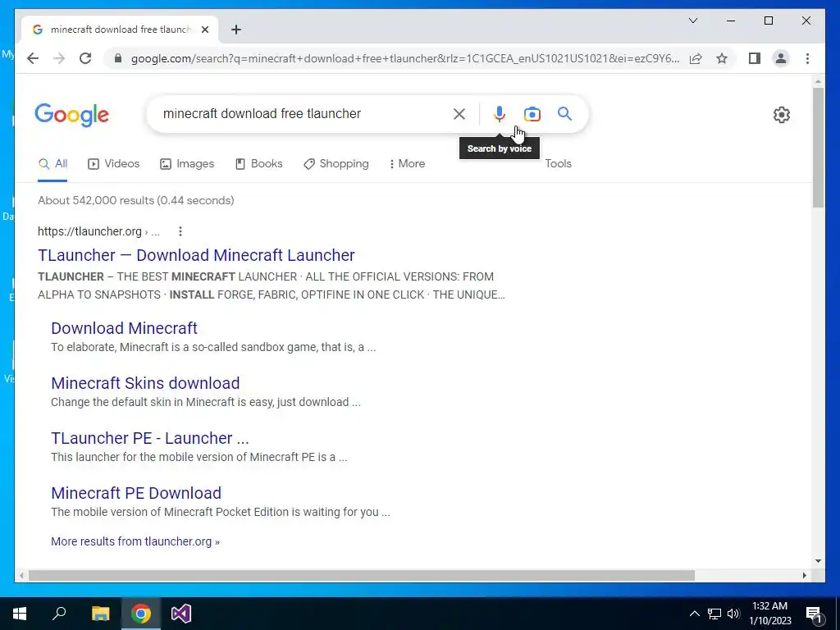The image size is (840, 630).
Task: Click the scroll right arrow
Action: pos(805,575)
